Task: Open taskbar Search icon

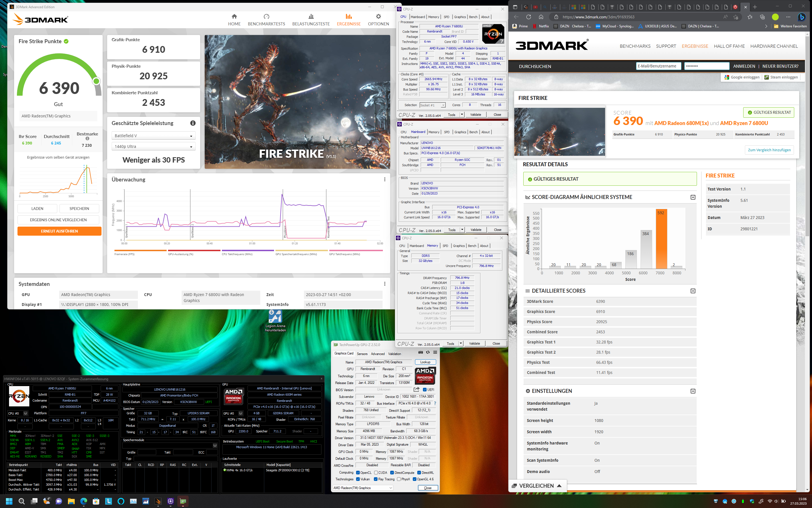Action: point(21,501)
